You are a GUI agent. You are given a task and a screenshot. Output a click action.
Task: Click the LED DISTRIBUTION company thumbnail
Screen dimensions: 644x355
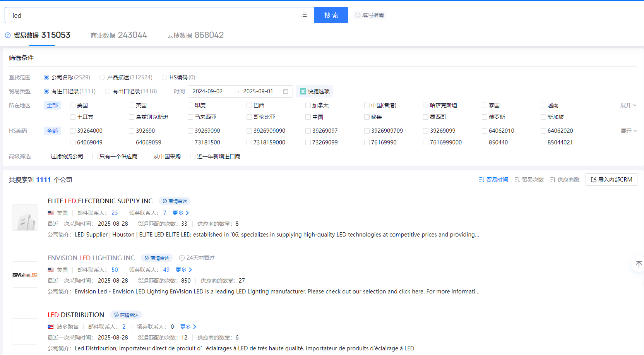tap(25, 331)
